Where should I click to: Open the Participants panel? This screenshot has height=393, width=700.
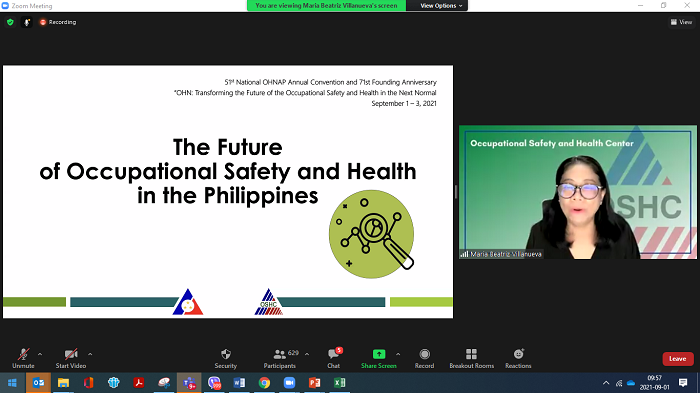point(279,358)
